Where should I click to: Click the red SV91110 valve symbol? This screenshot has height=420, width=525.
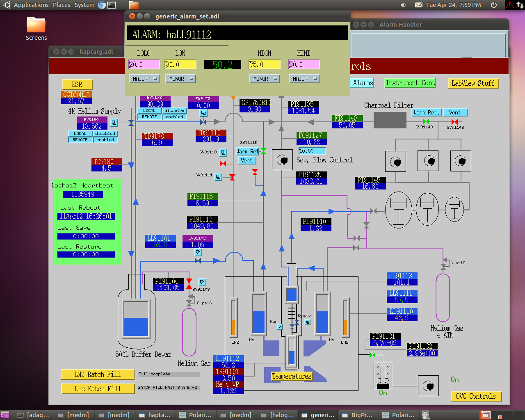223,164
